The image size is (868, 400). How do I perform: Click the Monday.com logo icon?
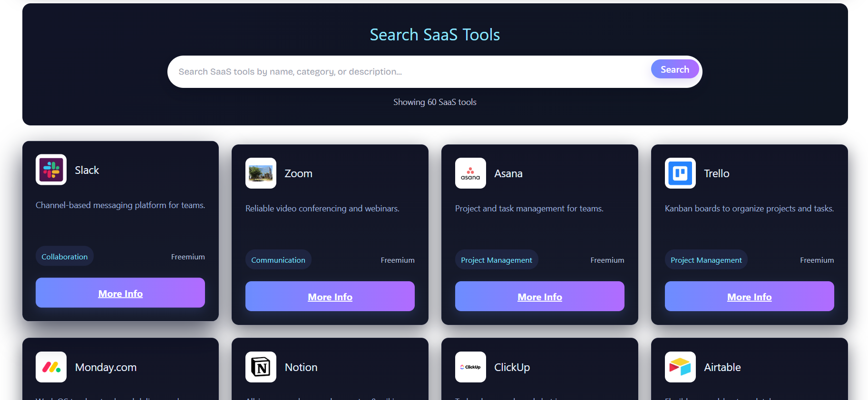pos(51,367)
